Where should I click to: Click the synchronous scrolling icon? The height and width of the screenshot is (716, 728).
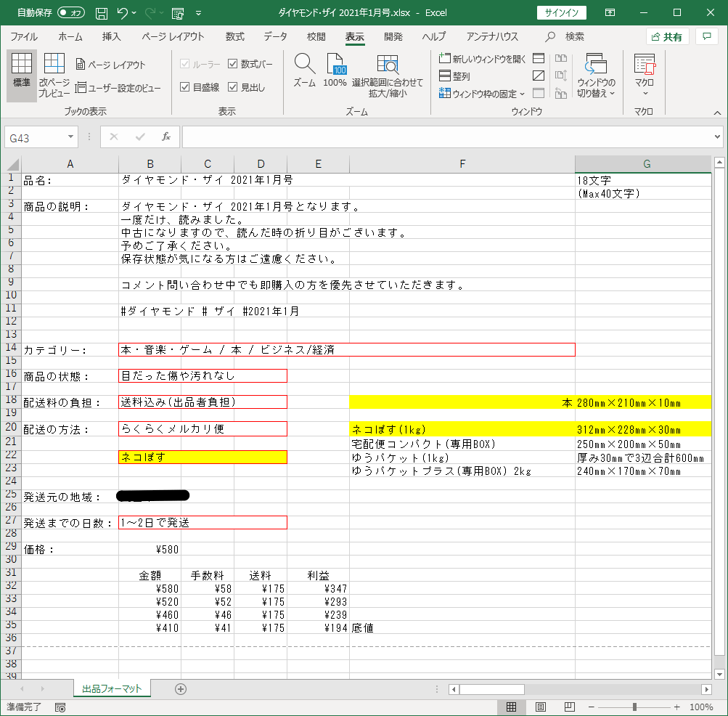(561, 76)
